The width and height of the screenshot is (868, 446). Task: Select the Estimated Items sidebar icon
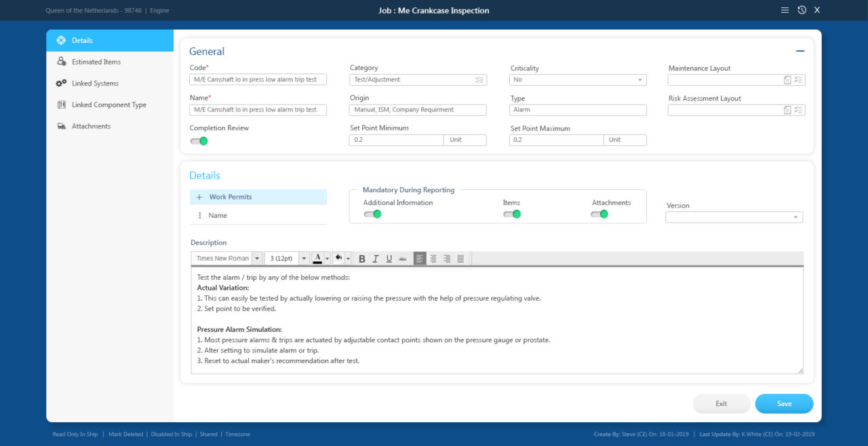point(60,61)
